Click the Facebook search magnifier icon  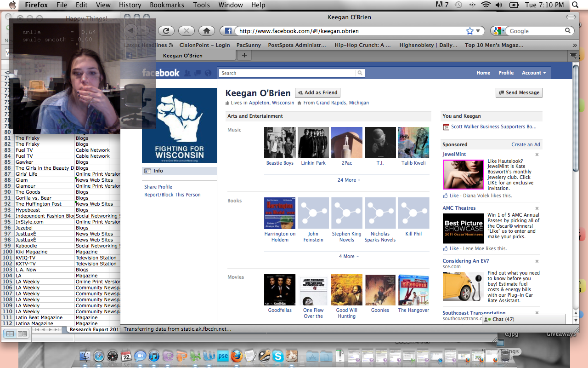point(360,73)
